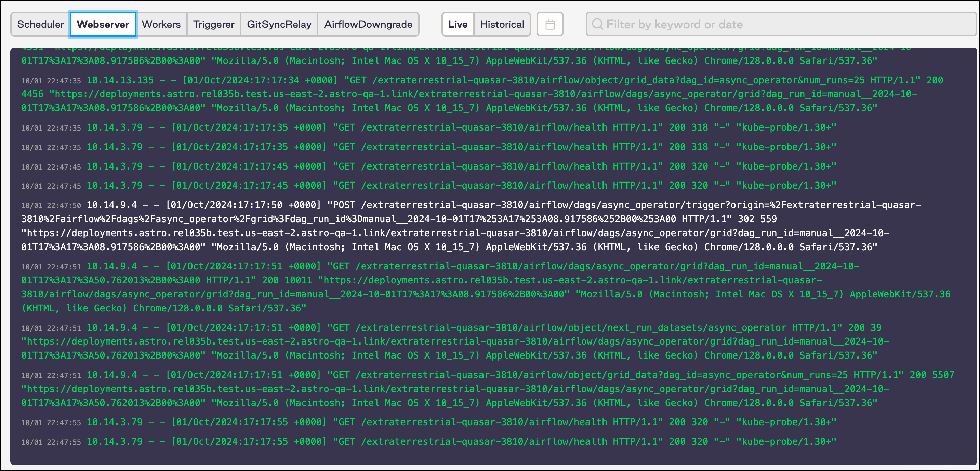Viewport: 980px width, 471px height.
Task: Open the GitSyncRelay tab
Action: [279, 24]
